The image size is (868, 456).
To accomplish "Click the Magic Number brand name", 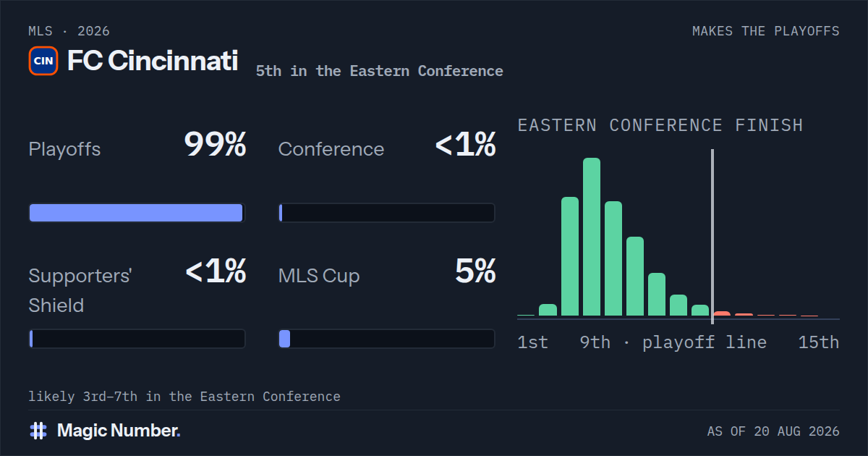I will tap(119, 431).
